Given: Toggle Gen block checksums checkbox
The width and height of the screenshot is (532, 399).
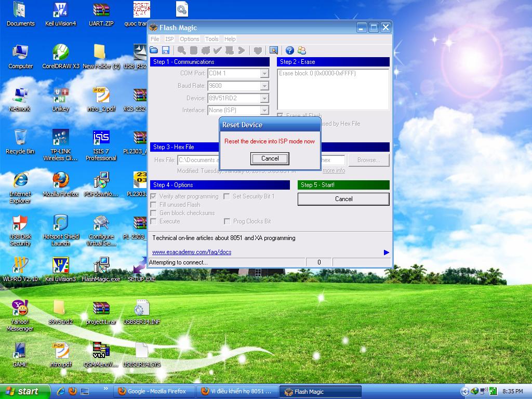Looking at the screenshot, I should pos(153,213).
